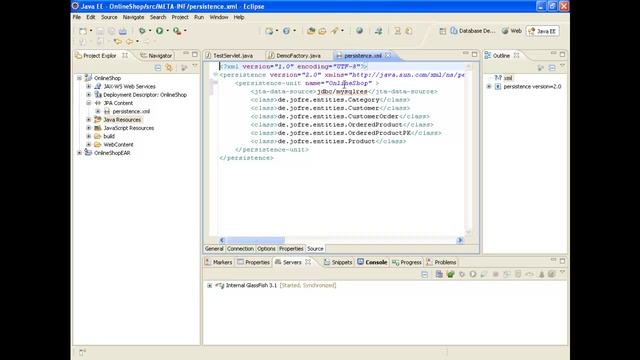This screenshot has height=360, width=640.
Task: Click the New file toolbar icon
Action: 83,31
